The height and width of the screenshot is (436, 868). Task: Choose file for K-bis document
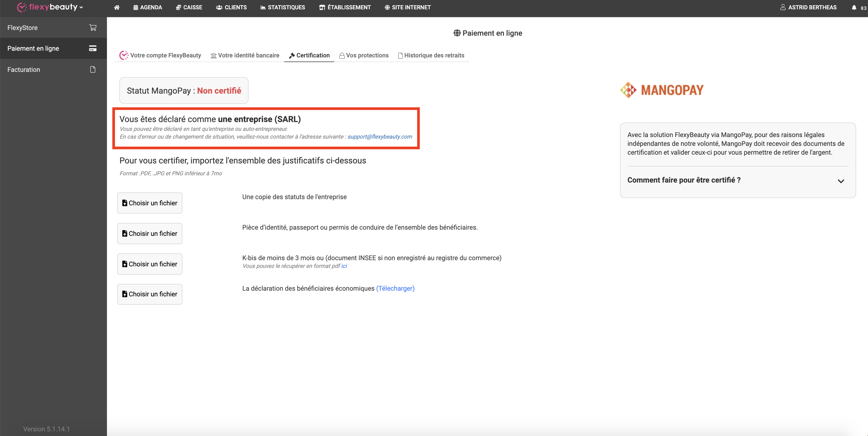[x=150, y=264]
